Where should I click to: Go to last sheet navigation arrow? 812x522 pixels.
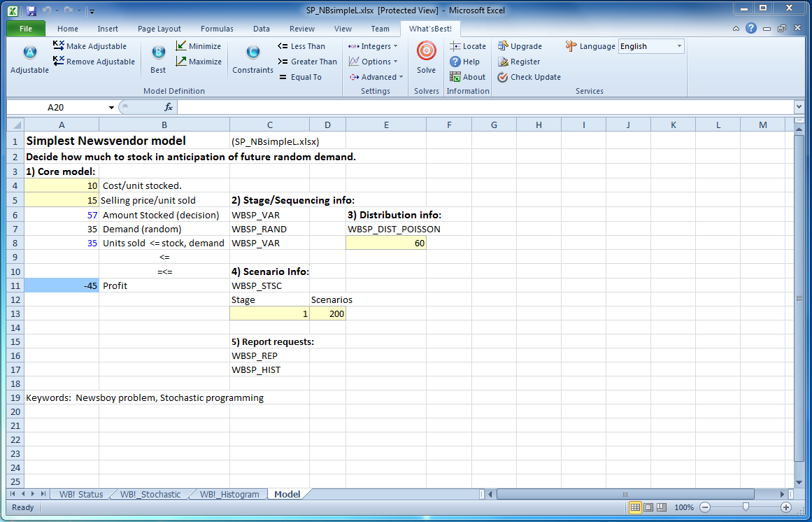[x=43, y=494]
